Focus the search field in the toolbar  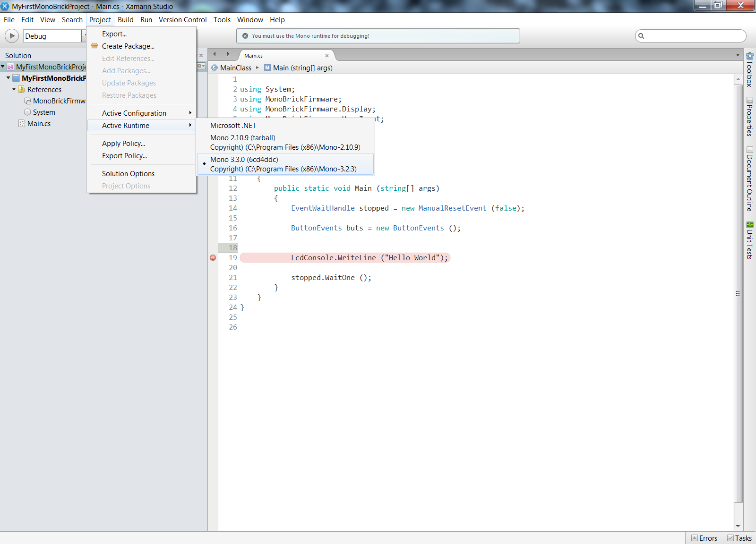click(691, 36)
